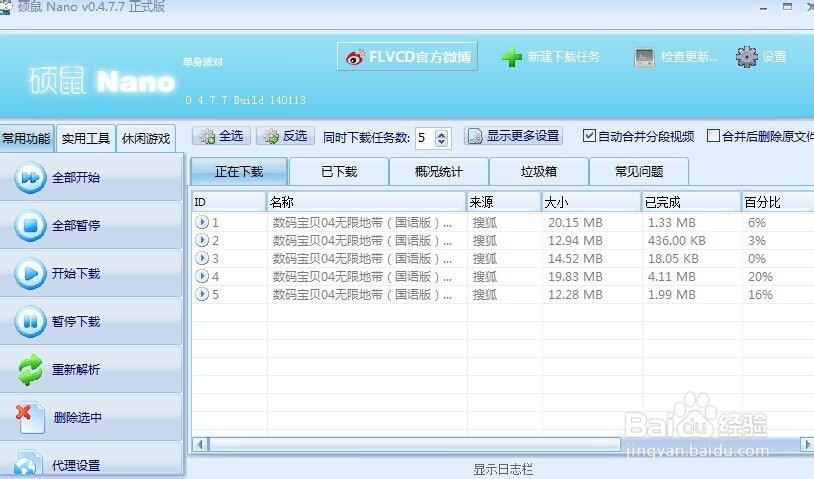Increase the simultaneous download task count
814x479 pixels.
[x=441, y=133]
